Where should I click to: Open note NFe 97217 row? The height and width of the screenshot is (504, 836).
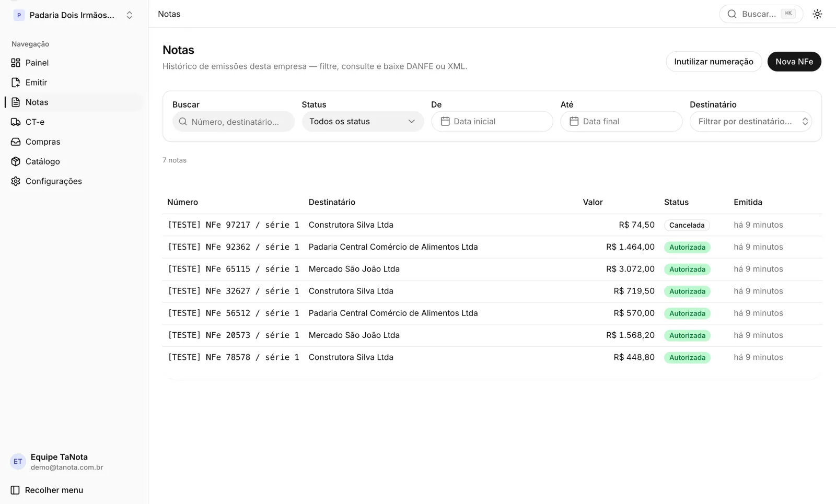point(492,225)
